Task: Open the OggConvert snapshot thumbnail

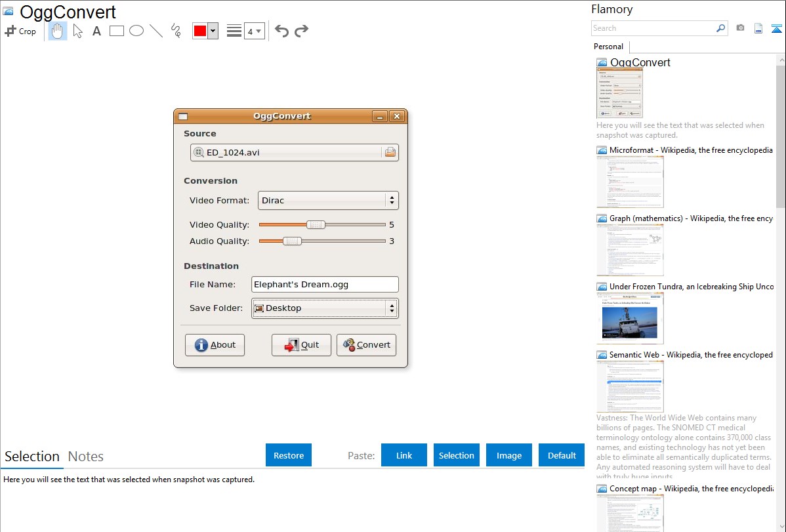Action: (x=619, y=93)
